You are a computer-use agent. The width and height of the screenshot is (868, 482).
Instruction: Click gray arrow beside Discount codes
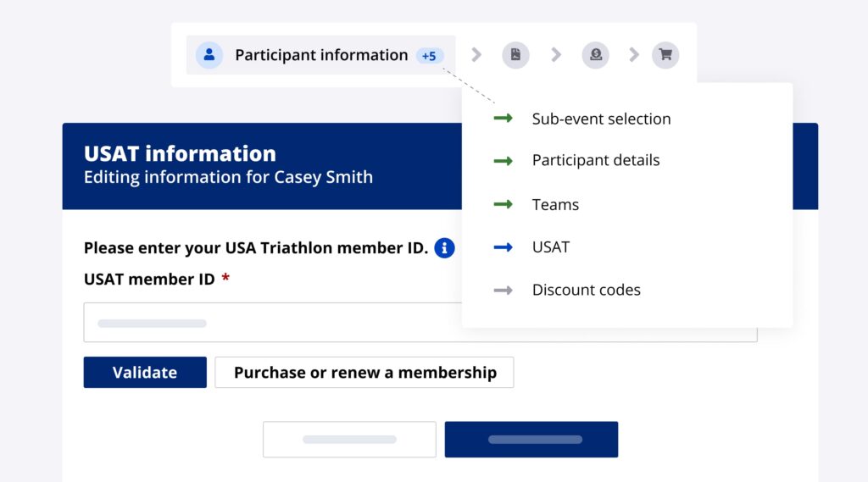[503, 291]
